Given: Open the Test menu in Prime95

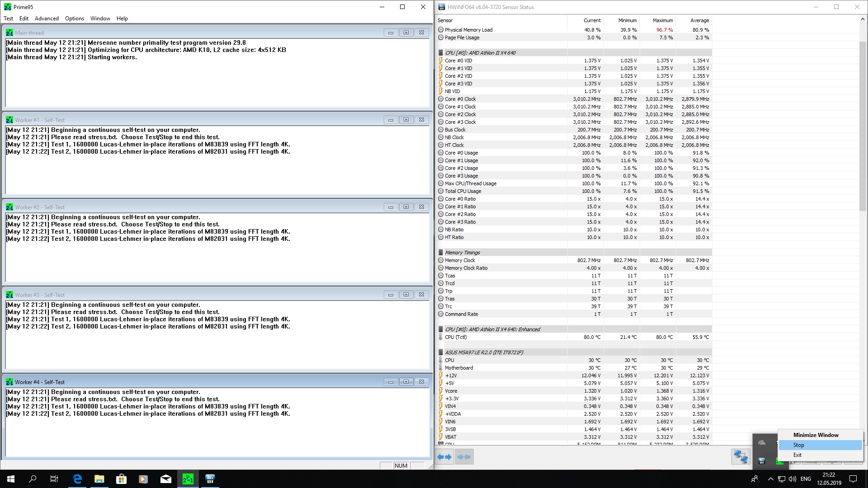Looking at the screenshot, I should (x=9, y=19).
